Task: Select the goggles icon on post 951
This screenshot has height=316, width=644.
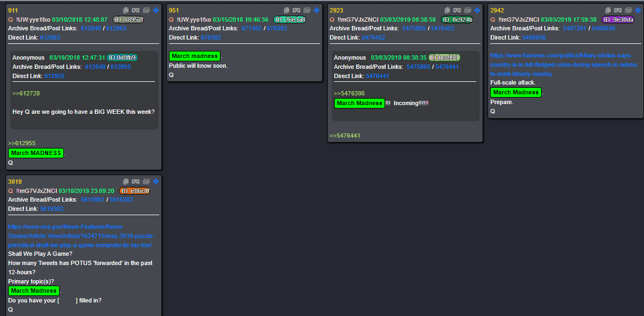Action: tap(296, 10)
